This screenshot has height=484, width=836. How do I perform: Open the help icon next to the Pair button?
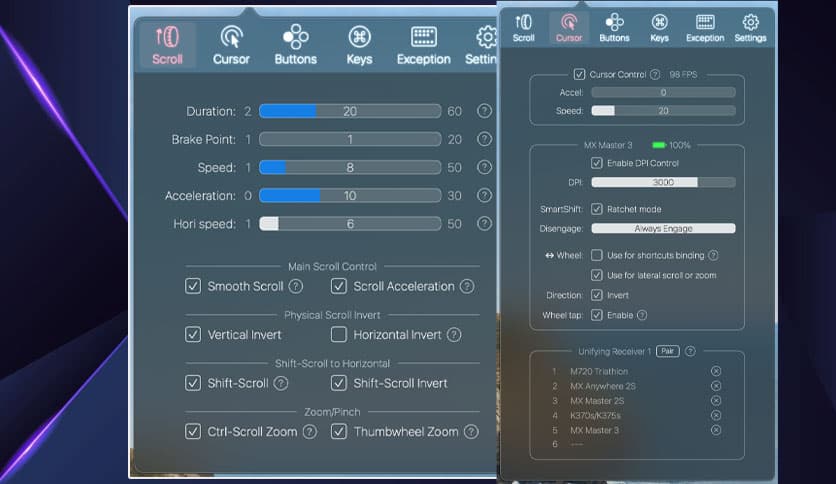(690, 351)
